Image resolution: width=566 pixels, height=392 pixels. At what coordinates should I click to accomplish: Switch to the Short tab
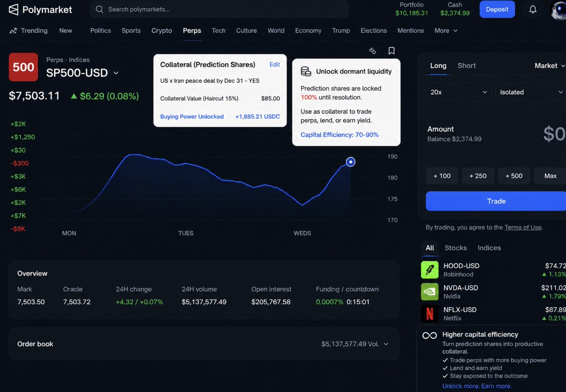click(x=466, y=66)
